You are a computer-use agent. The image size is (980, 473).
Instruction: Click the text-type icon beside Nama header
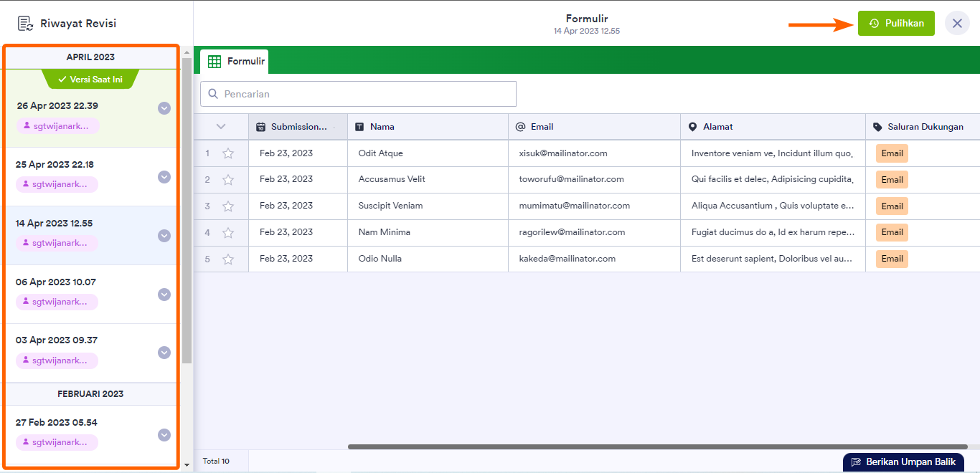click(359, 127)
